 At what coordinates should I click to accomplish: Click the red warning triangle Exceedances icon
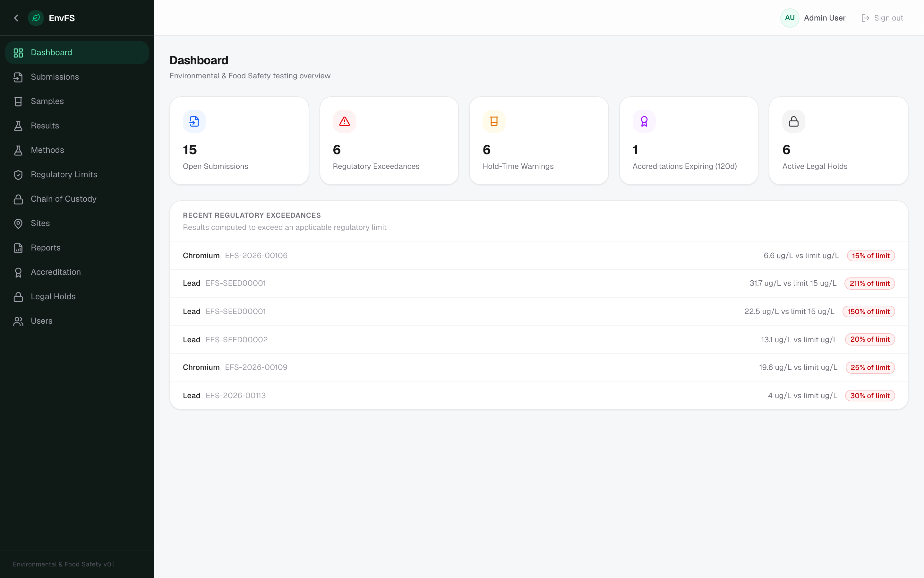pyautogui.click(x=344, y=122)
